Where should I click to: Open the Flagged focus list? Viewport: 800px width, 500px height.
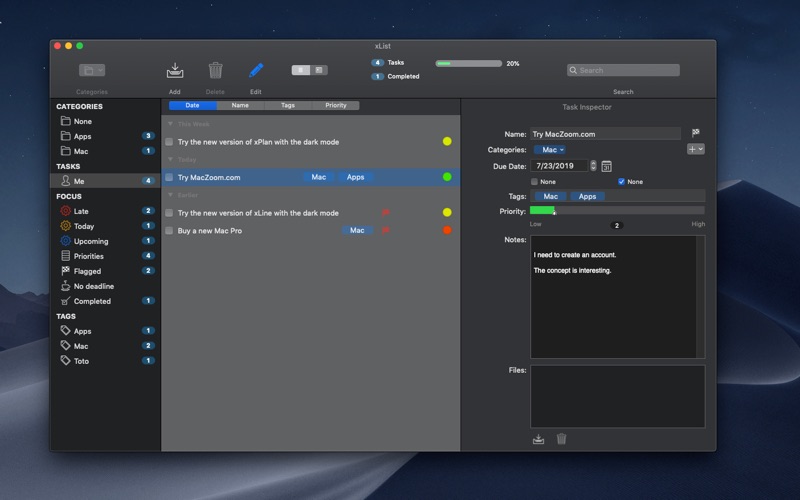[87, 271]
